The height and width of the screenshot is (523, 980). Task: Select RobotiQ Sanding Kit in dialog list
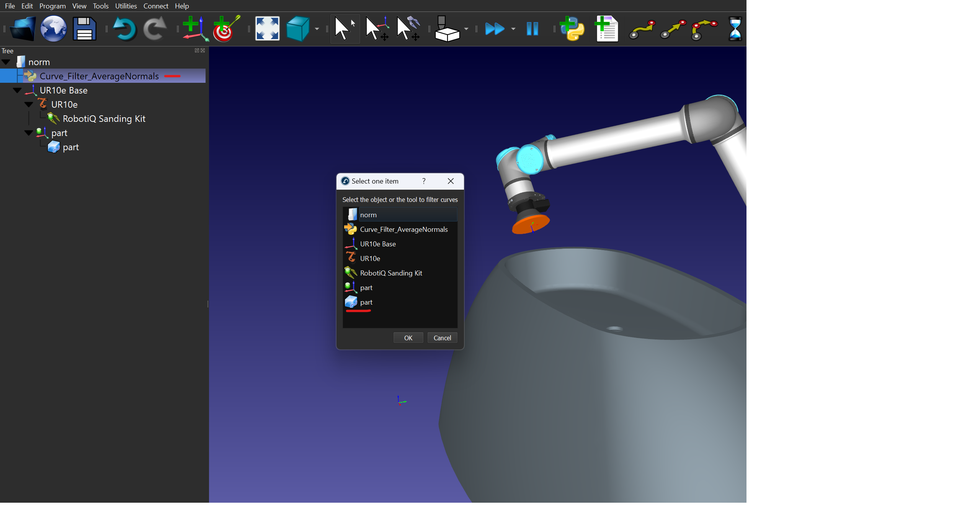[x=391, y=273]
